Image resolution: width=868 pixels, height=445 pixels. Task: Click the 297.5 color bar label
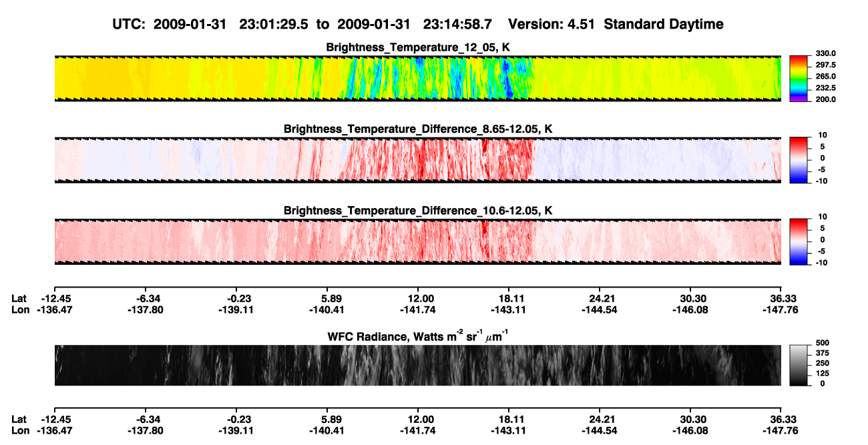point(825,65)
